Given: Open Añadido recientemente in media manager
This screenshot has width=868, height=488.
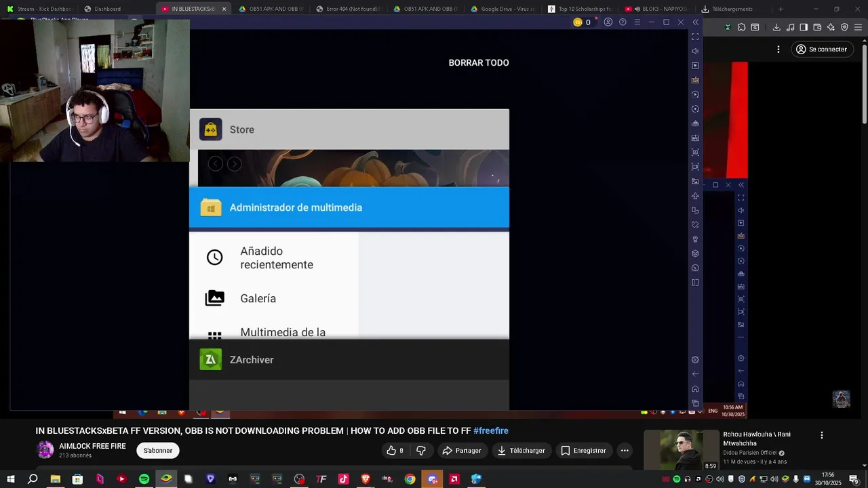Looking at the screenshot, I should [x=277, y=258].
